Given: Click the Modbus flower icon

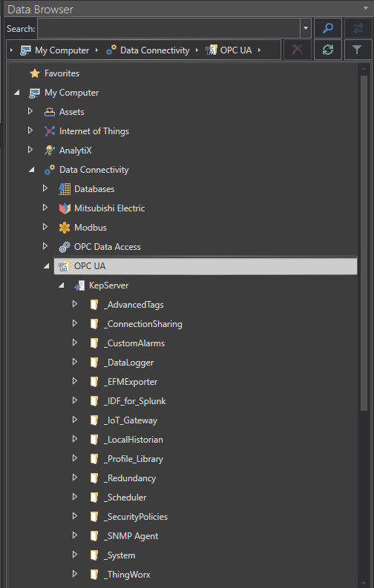Looking at the screenshot, I should (65, 228).
